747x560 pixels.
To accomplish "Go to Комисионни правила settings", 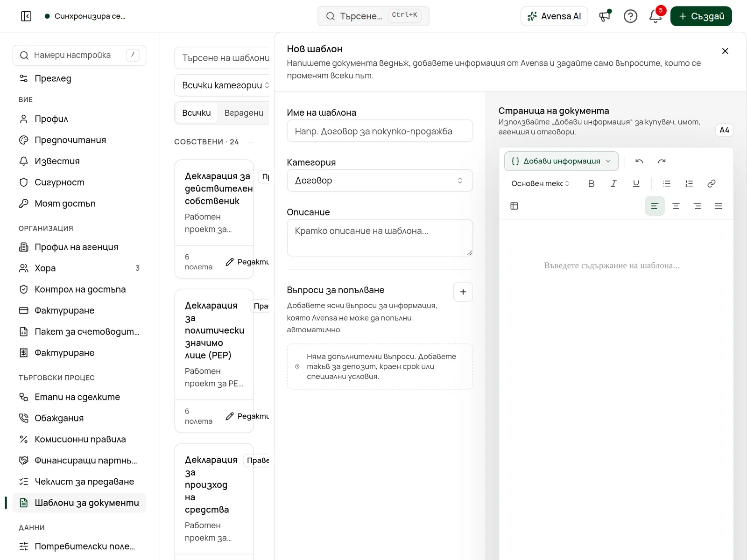I will (x=79, y=439).
